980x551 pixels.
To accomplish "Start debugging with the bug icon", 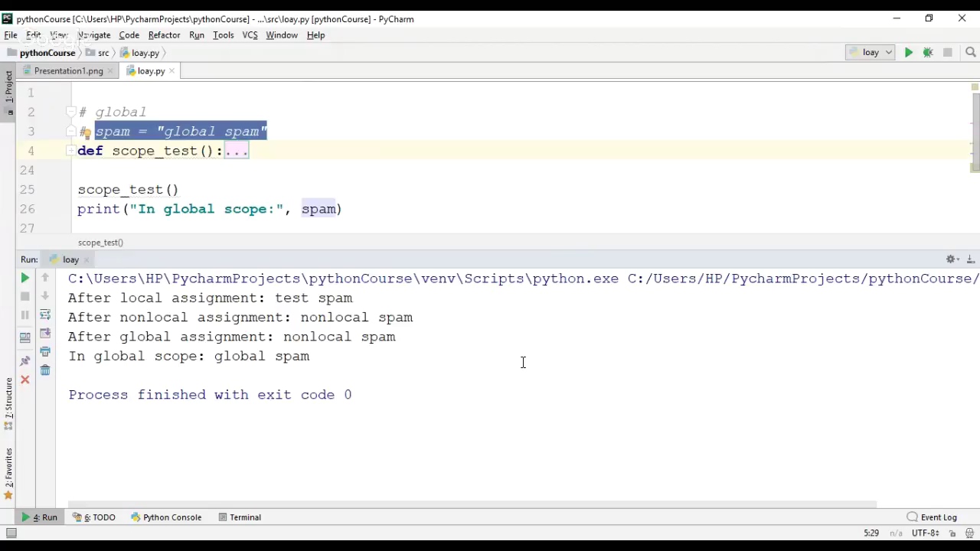I will (x=928, y=53).
